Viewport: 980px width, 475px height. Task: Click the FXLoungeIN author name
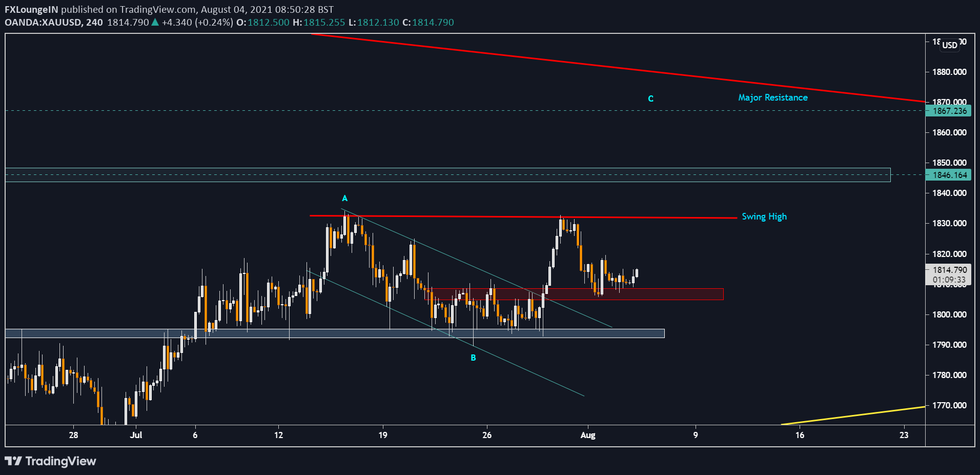[x=32, y=9]
